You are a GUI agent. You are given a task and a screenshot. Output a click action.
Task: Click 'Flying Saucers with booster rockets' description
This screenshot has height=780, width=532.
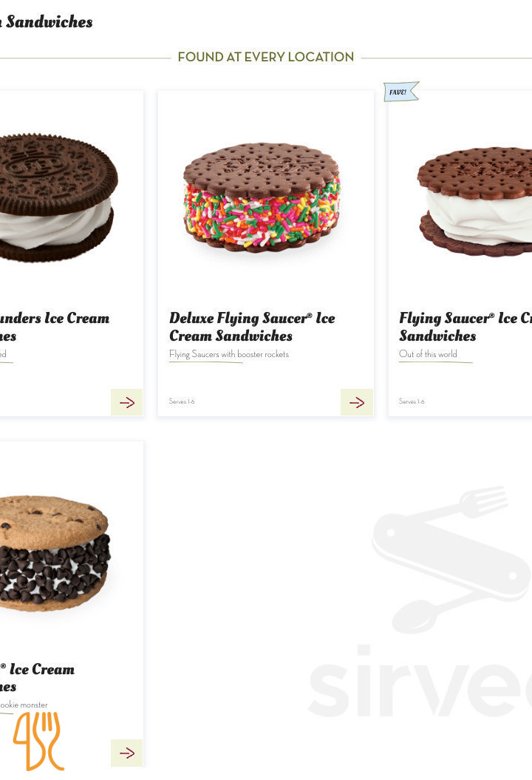pos(229,354)
